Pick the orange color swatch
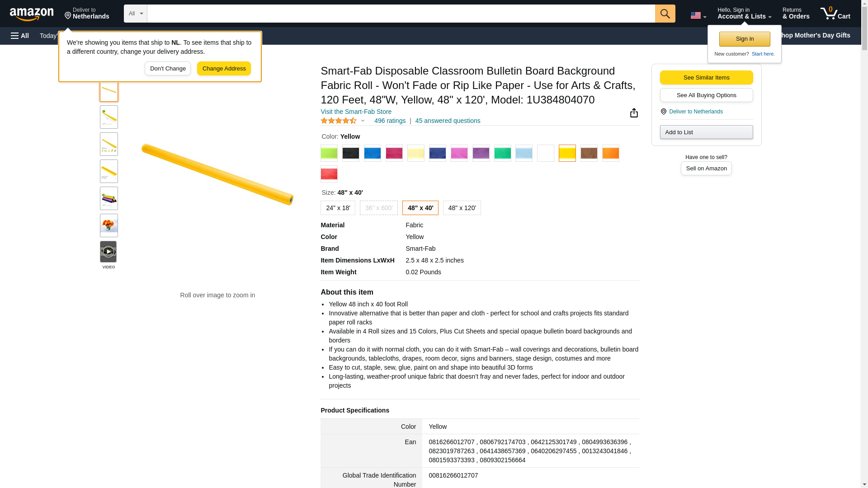 610,153
